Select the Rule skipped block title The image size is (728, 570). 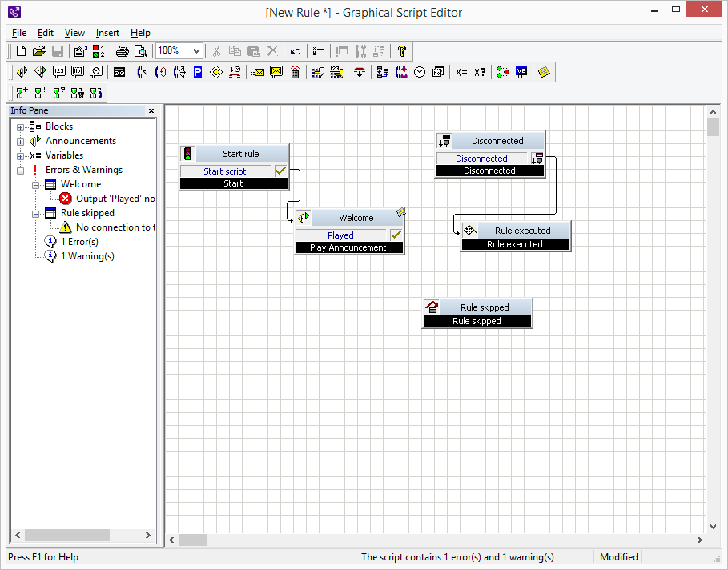pos(485,307)
